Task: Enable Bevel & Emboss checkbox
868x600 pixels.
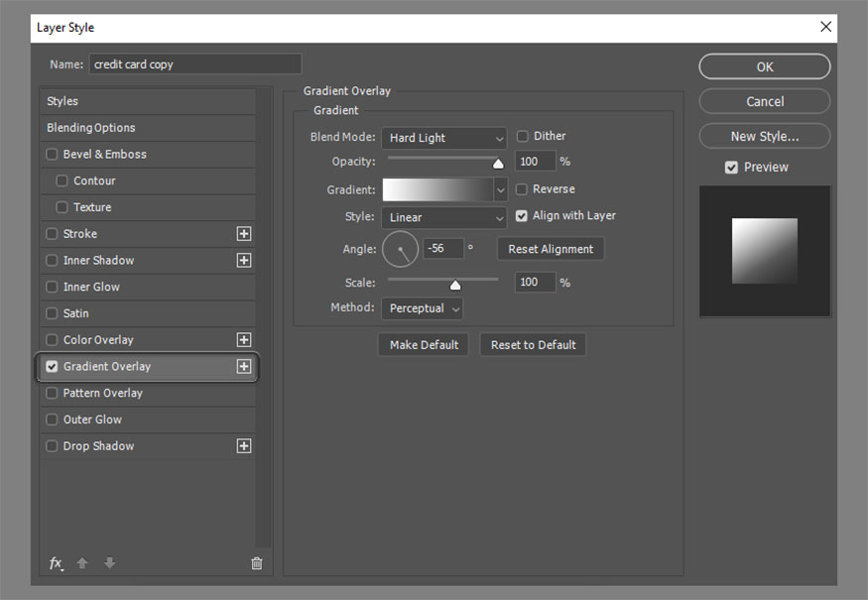Action: pyautogui.click(x=52, y=154)
